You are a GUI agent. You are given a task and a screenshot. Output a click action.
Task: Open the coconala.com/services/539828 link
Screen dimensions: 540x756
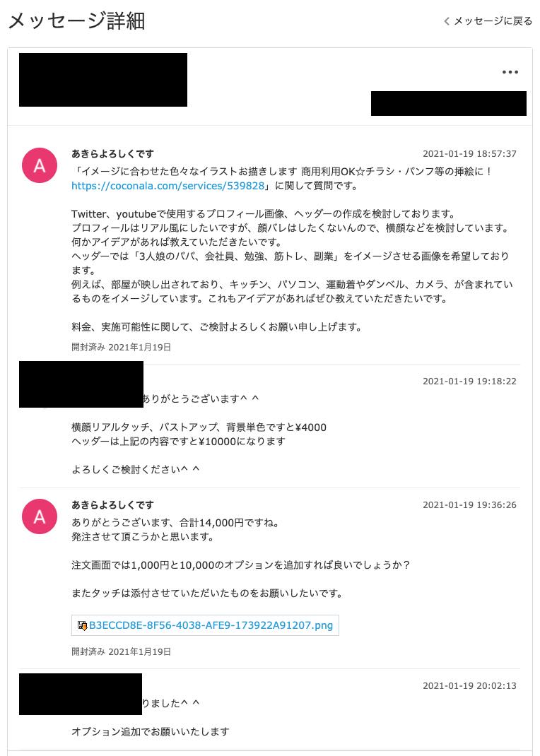[x=168, y=186]
